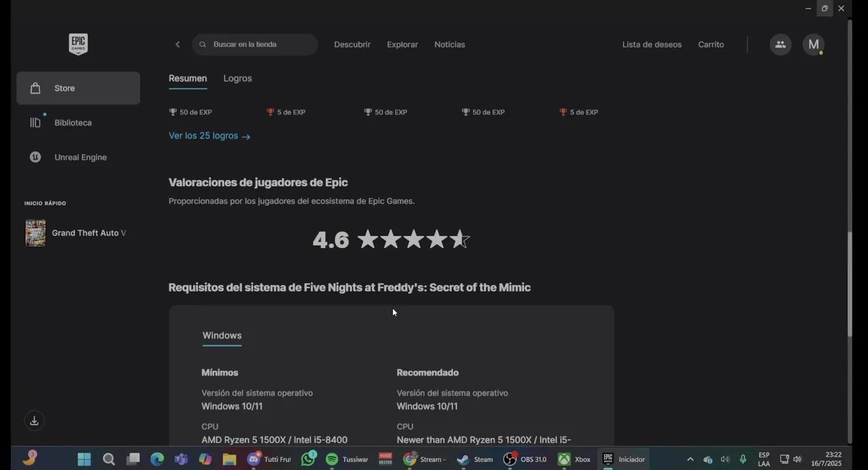Go back with the left arrow chevron
The height and width of the screenshot is (470, 868).
pyautogui.click(x=178, y=44)
